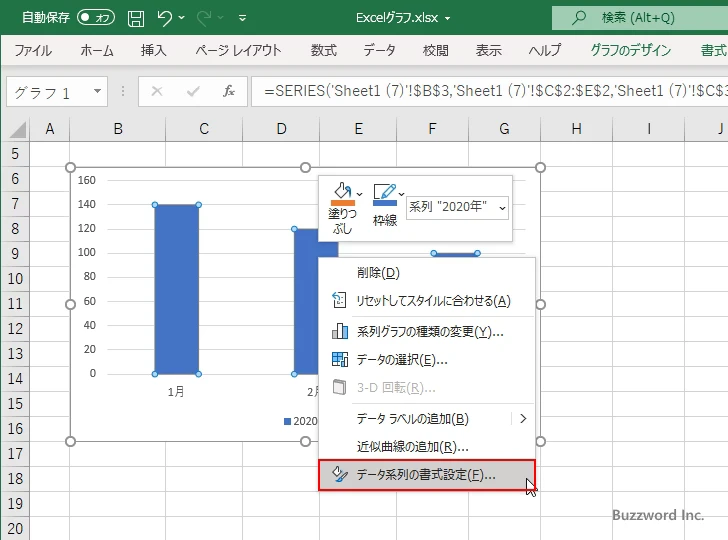Switch to the グラフのデザイン tab

[x=630, y=50]
